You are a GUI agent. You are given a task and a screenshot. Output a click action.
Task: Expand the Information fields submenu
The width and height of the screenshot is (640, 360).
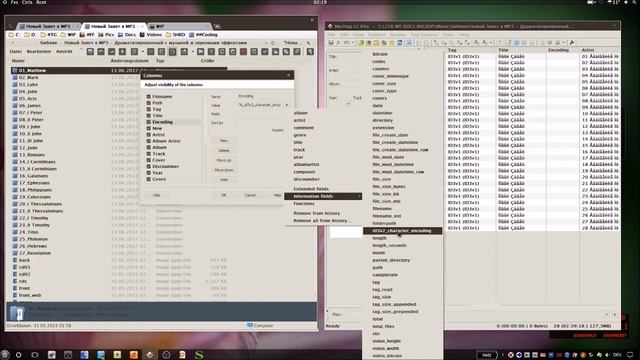coord(323,196)
